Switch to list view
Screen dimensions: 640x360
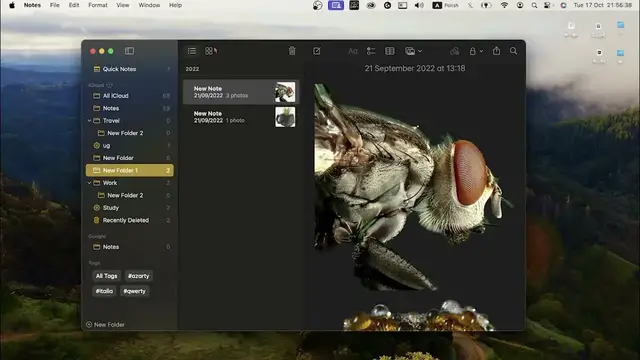point(192,51)
